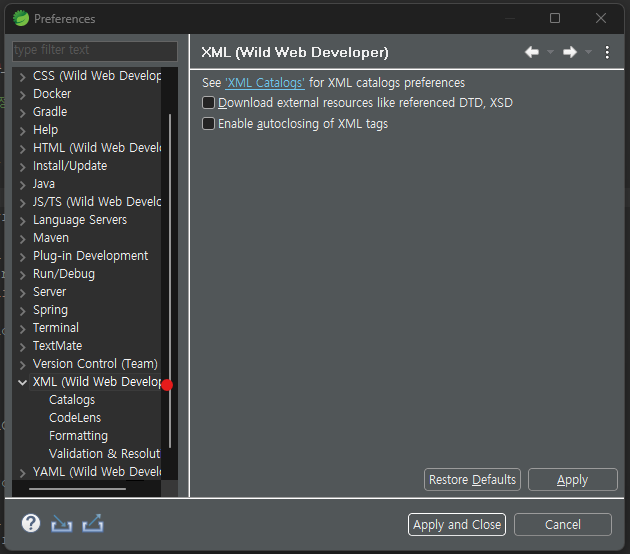Select Catalogs under XML
630x554 pixels.
click(72, 400)
